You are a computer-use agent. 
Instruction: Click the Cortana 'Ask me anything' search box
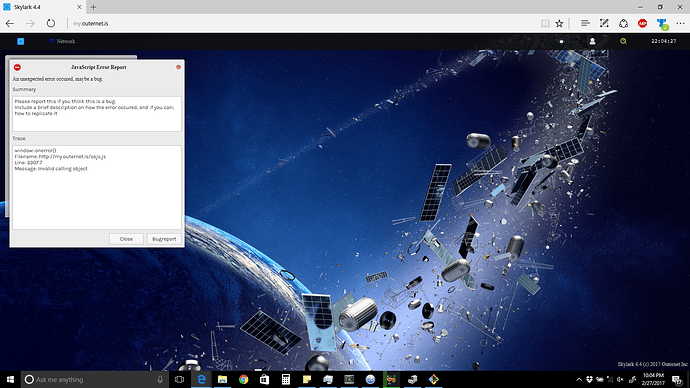point(95,379)
